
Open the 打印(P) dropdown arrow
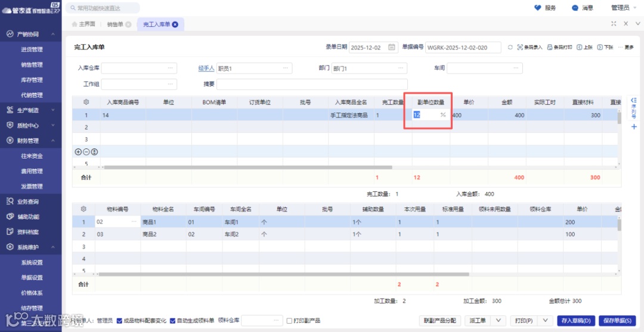(x=546, y=321)
